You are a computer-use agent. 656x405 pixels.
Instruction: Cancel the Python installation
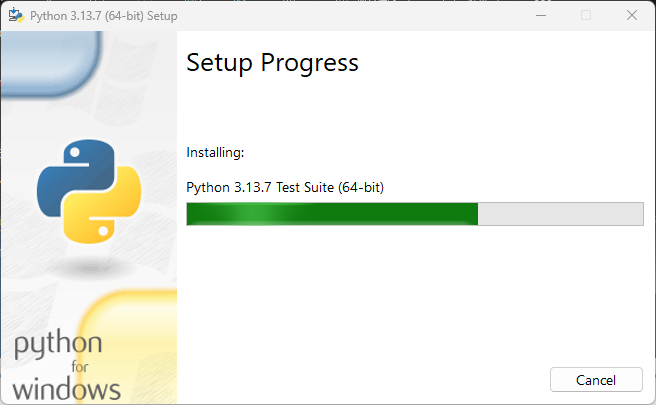pyautogui.click(x=596, y=380)
